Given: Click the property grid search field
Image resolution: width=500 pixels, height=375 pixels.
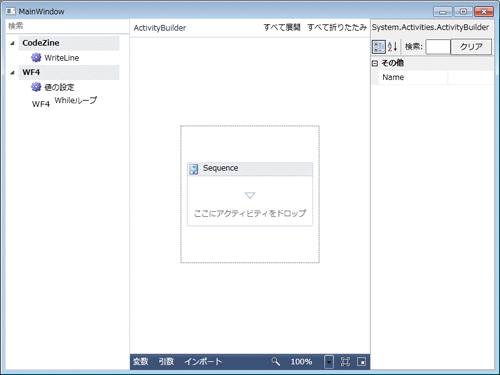Looking at the screenshot, I should 438,46.
